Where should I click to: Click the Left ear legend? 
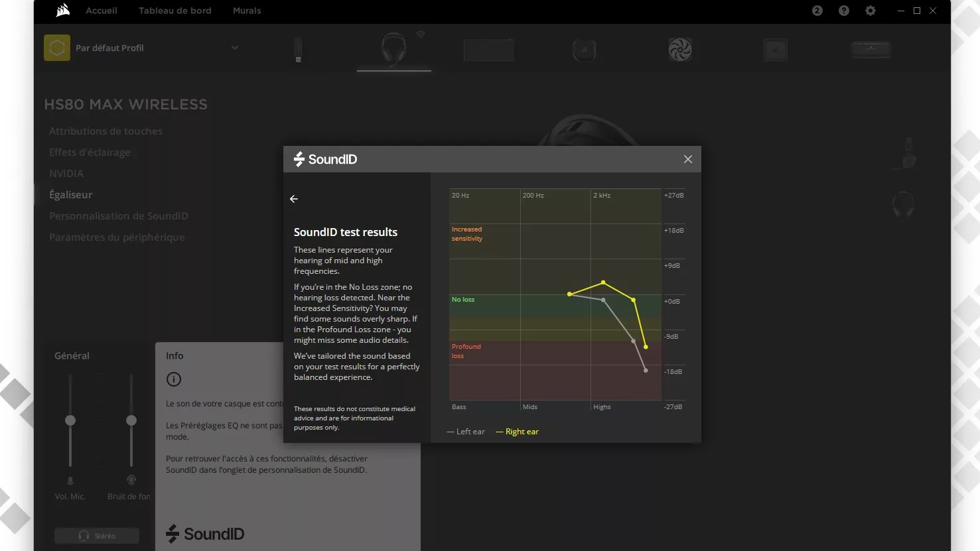pos(466,432)
